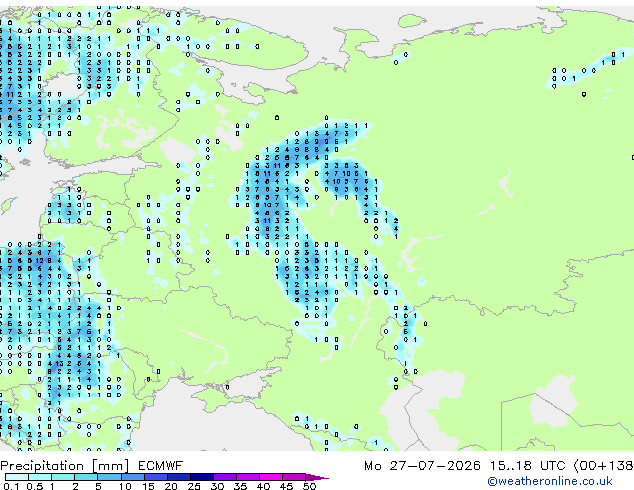Click the 1–2 mm legend color swatch
634x490 pixels.
63,477
